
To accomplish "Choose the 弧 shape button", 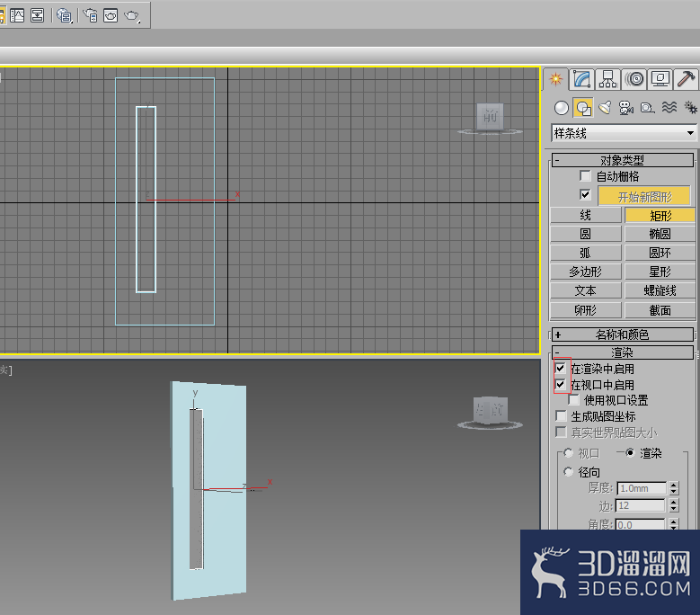I will click(585, 253).
